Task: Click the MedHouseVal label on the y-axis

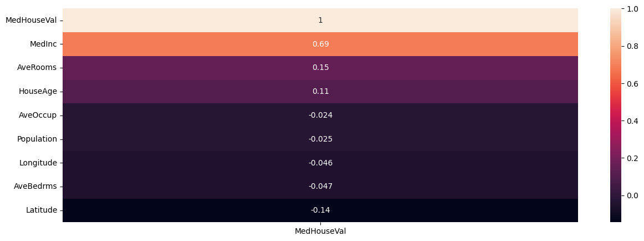Action: (31, 20)
